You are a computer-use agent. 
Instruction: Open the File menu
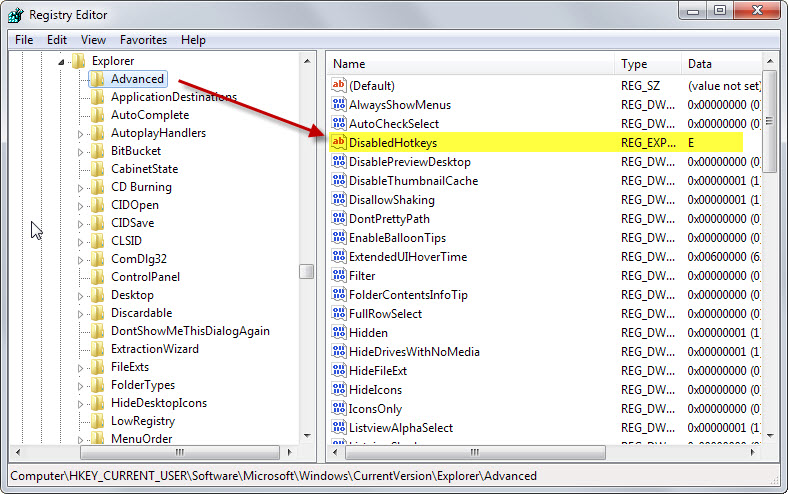24,40
